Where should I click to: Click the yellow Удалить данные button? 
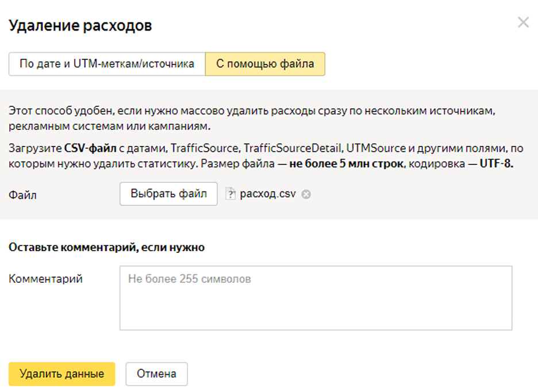pos(62,374)
